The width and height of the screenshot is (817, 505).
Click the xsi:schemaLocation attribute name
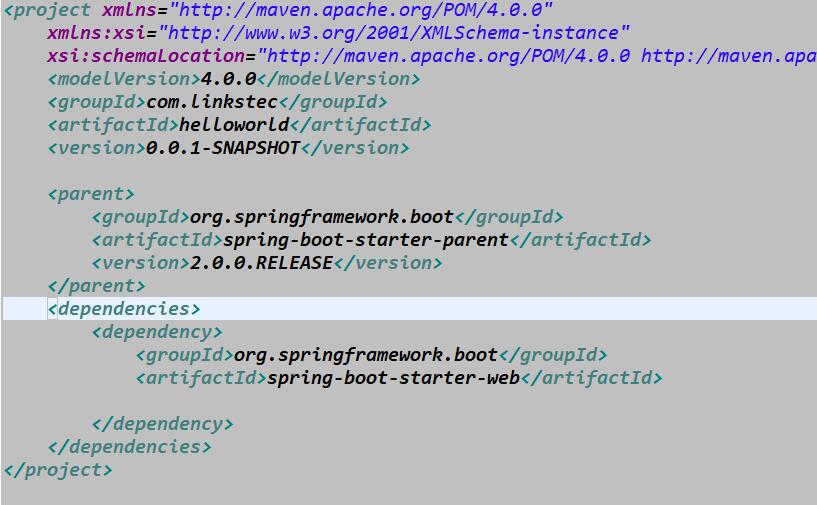(146, 56)
